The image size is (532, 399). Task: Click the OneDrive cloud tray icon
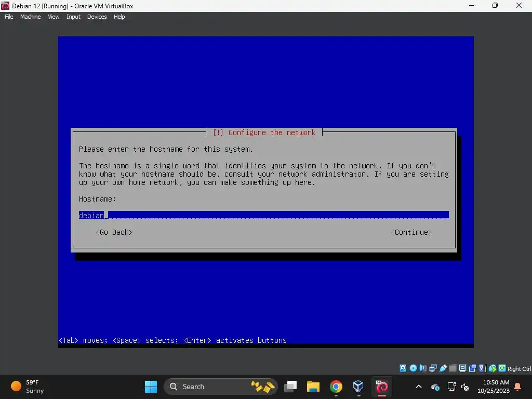pyautogui.click(x=435, y=387)
